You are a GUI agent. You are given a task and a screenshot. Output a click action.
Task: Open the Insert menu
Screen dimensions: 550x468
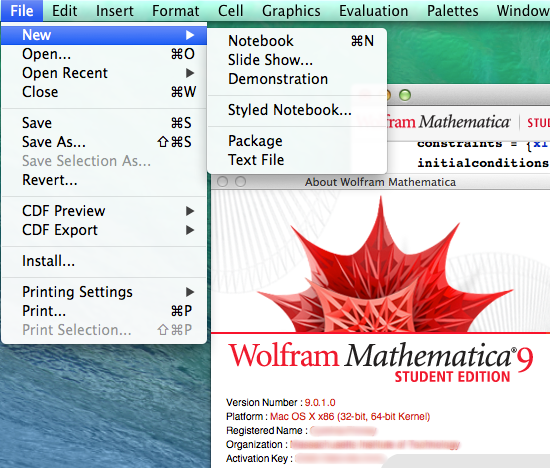coord(115,11)
